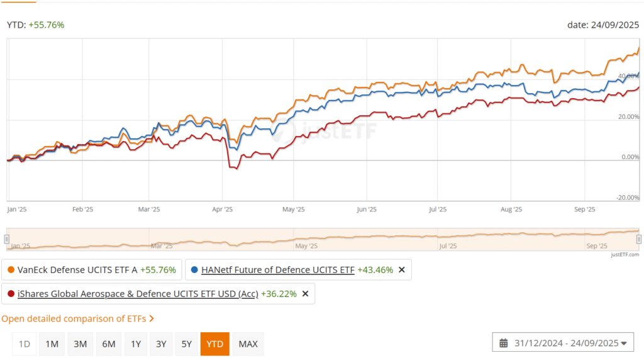Click the justETF.com credit below the chart
Image resolution: width=644 pixels, height=358 pixels.
(x=625, y=255)
